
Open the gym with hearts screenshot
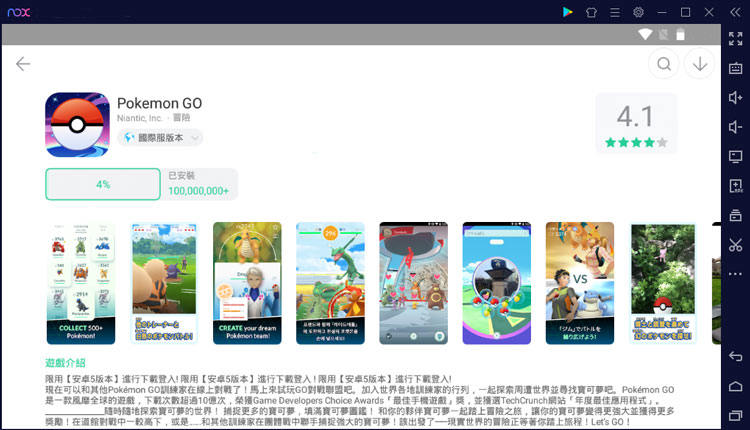click(414, 283)
